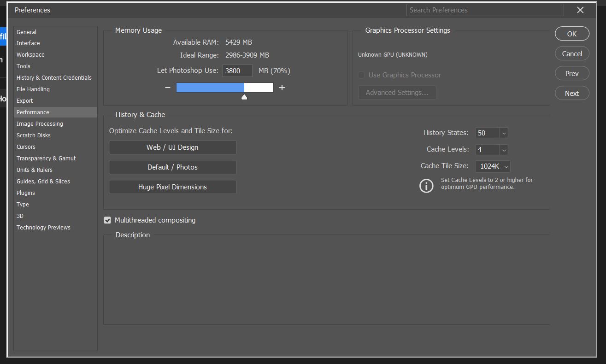
Task: Apply Huge Pixel Dimensions cache preset
Action: [x=172, y=187]
